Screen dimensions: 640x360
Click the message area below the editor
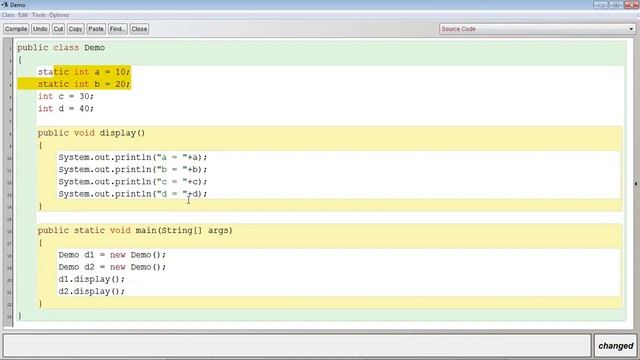click(x=297, y=346)
